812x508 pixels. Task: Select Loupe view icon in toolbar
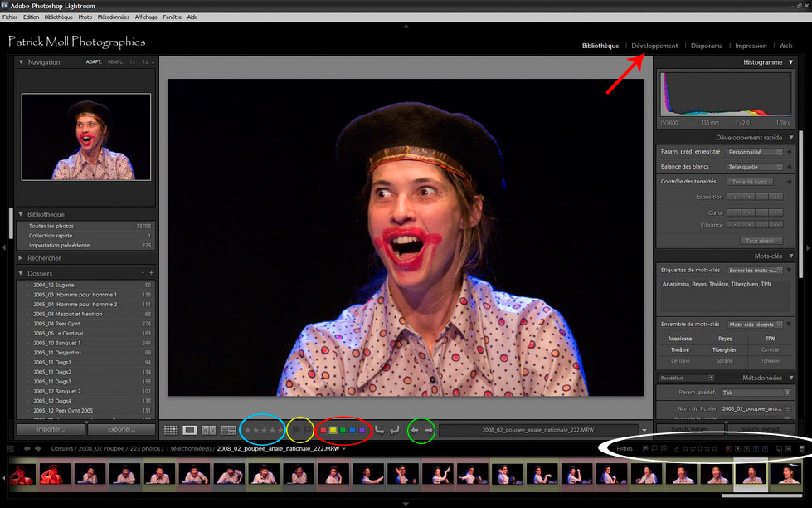[190, 430]
